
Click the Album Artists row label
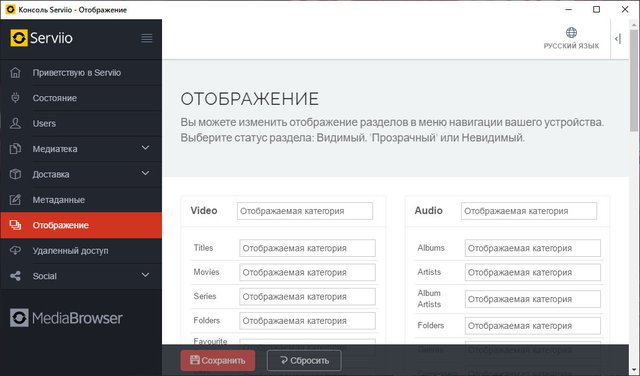429,299
